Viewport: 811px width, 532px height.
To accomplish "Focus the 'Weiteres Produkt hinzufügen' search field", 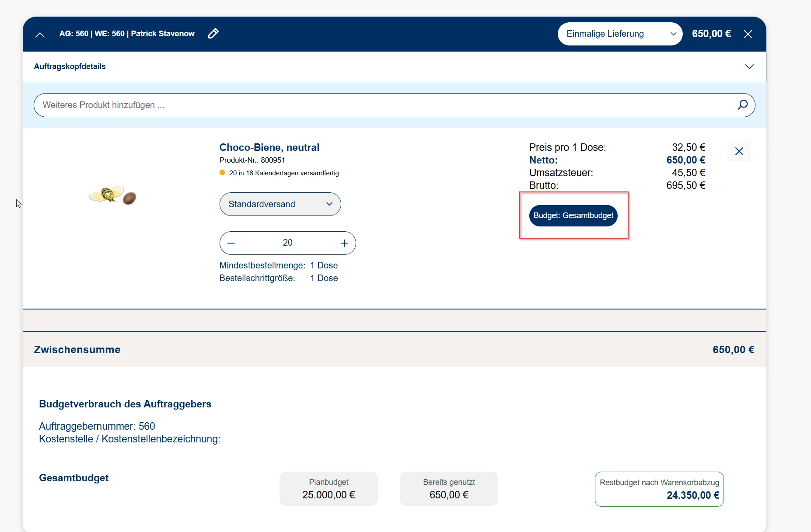I will [385, 105].
